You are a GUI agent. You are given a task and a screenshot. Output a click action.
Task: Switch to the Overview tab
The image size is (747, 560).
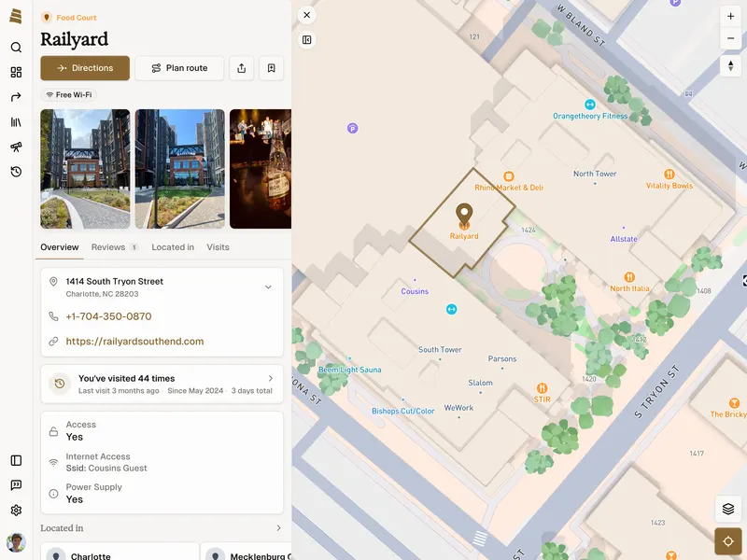click(x=60, y=247)
